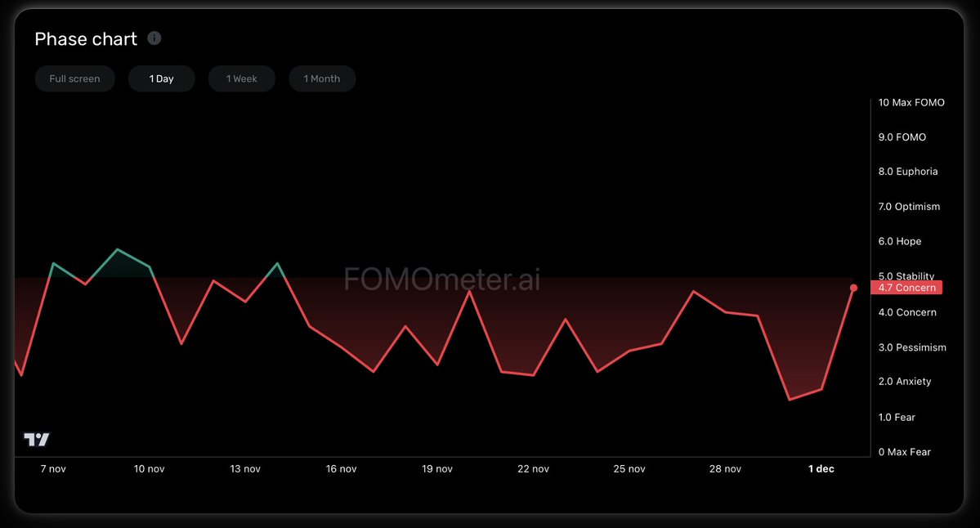Click the 5.0 Stability axis label
Viewport: 980px width, 528px height.
click(906, 276)
